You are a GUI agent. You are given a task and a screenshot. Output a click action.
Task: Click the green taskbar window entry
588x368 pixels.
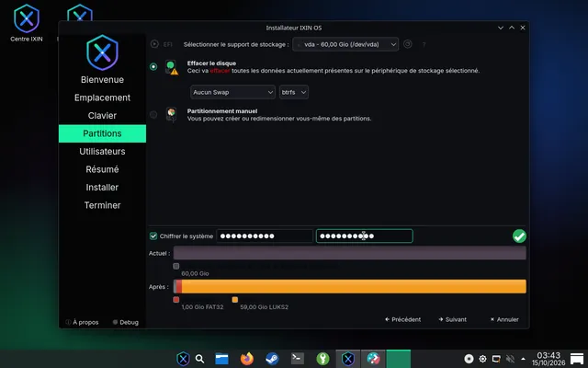click(399, 359)
